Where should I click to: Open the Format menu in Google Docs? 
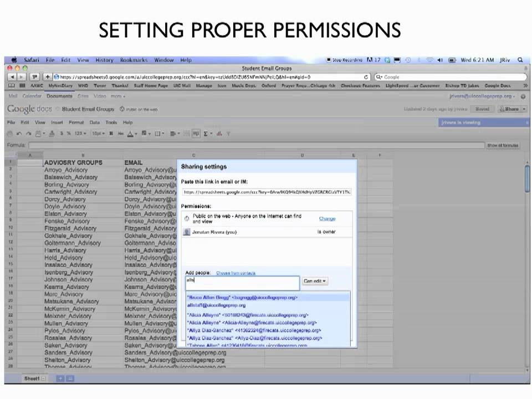tap(76, 122)
